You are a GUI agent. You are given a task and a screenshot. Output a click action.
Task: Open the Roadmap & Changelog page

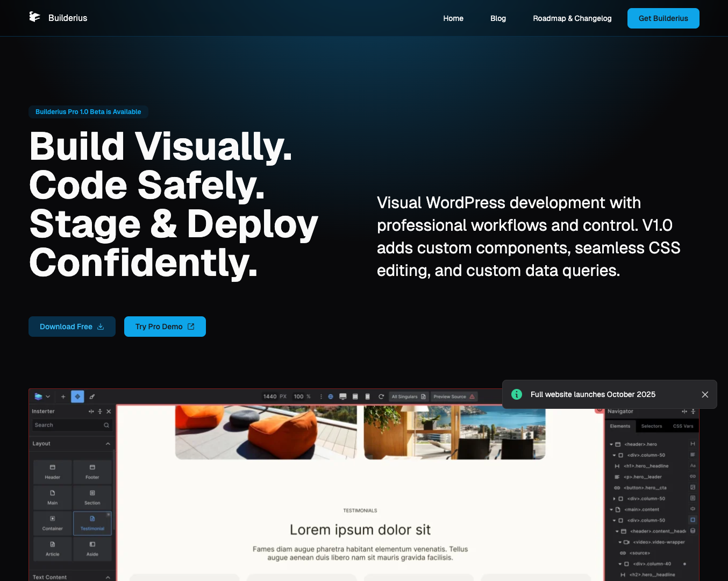click(572, 18)
